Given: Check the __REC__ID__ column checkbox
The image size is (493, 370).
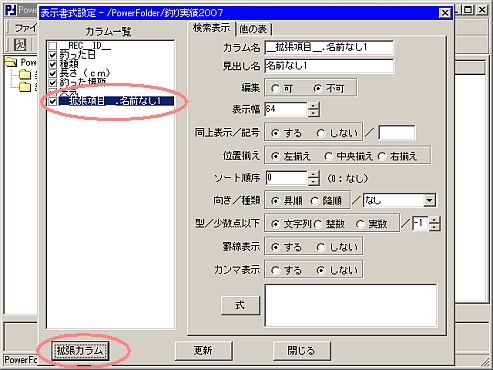Looking at the screenshot, I should click(x=53, y=46).
